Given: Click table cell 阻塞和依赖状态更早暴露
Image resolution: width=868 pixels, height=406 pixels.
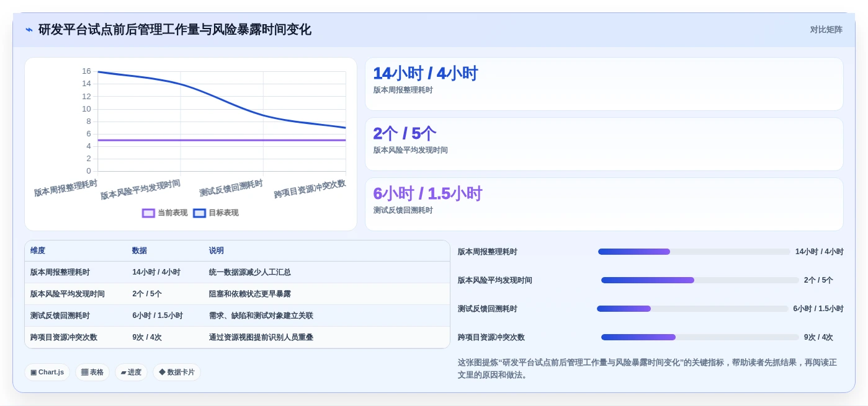Looking at the screenshot, I should (250, 294).
